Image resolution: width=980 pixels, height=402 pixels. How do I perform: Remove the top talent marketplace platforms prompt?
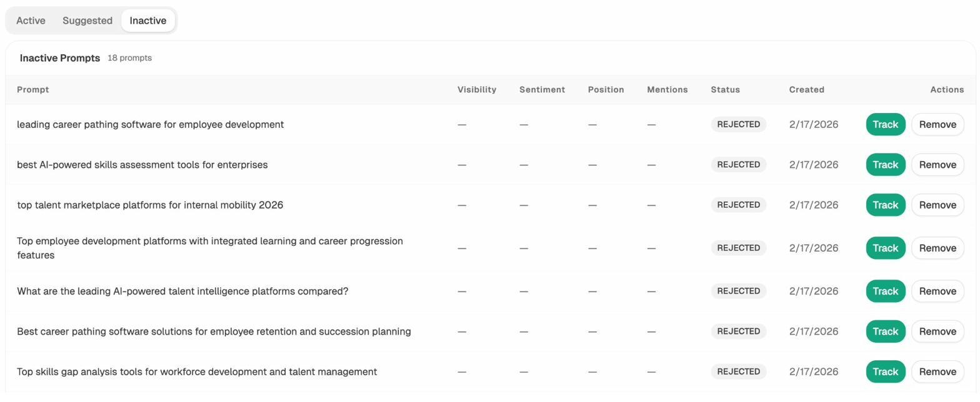click(x=937, y=205)
